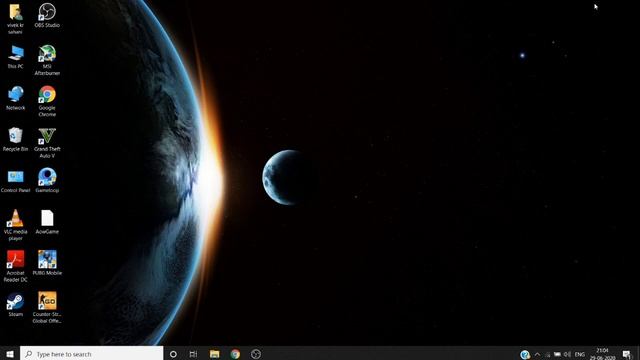
Task: Select the PUBG Mobile desktop shortcut
Action: 47,263
